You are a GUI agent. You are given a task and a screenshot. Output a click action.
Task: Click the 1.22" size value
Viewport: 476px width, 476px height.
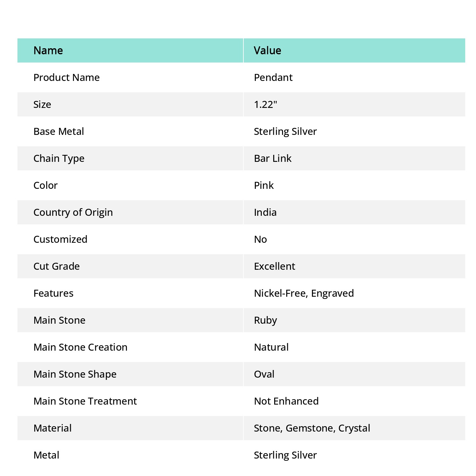point(266,104)
